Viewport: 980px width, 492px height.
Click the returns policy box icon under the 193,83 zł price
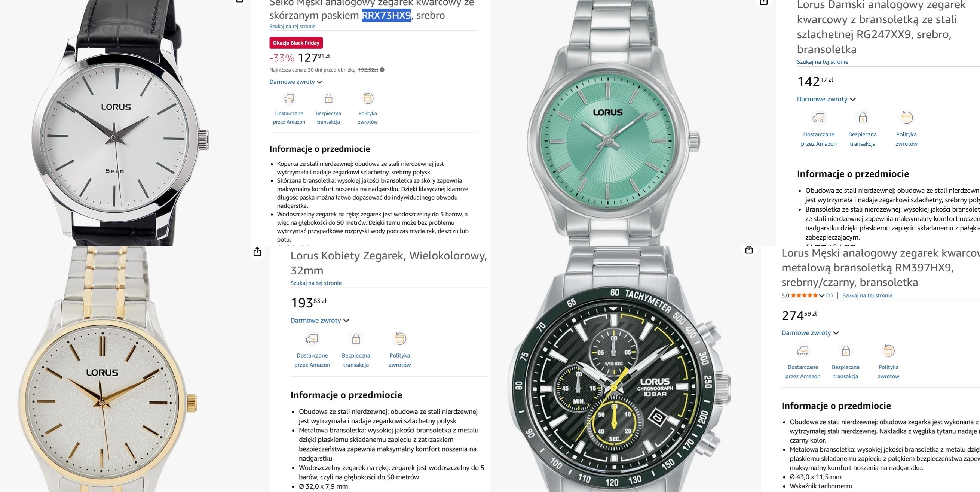(400, 338)
